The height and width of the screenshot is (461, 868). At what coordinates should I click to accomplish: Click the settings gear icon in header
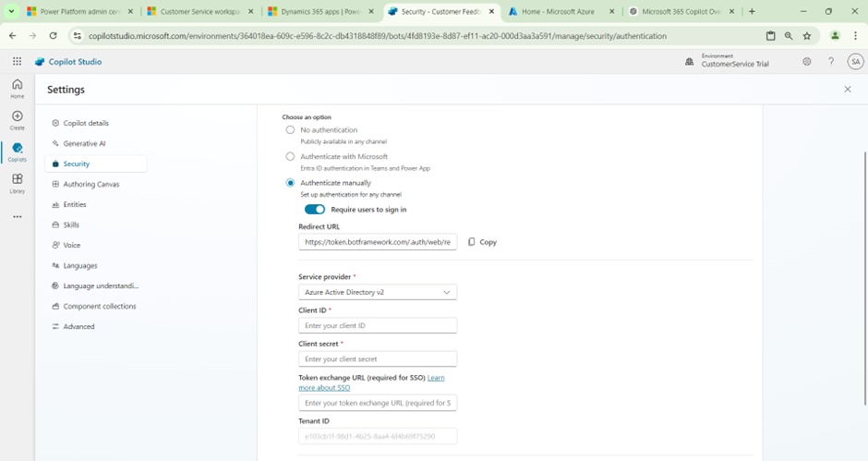click(x=806, y=62)
